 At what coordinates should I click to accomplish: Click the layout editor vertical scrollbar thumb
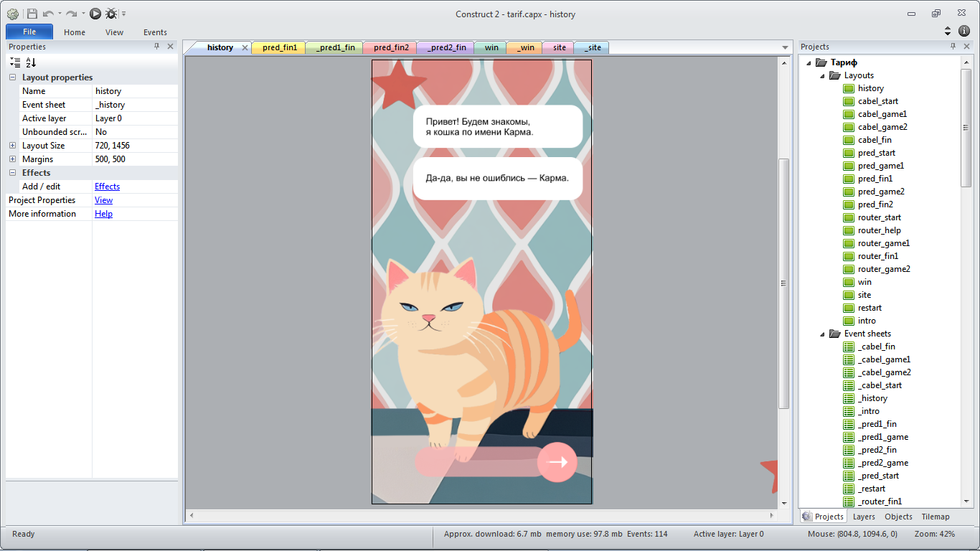[784, 283]
